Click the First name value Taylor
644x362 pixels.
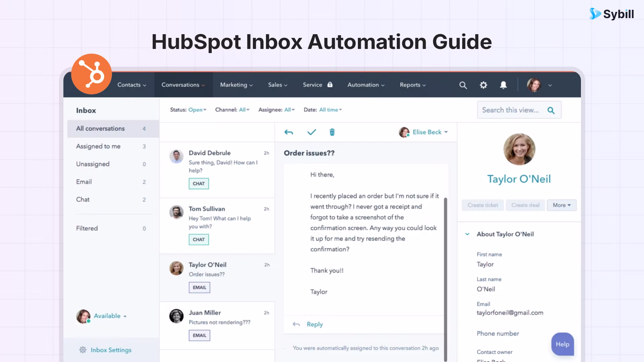(x=485, y=264)
